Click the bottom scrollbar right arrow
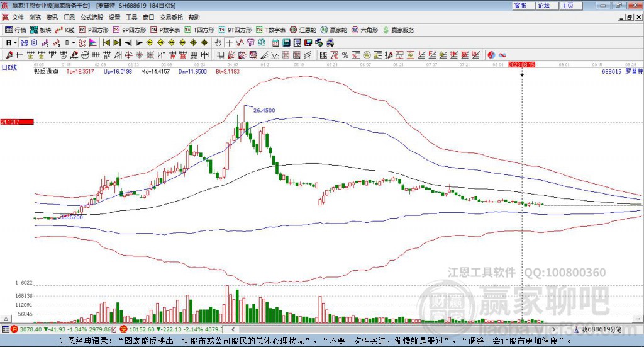644x347 pixels. (x=553, y=329)
